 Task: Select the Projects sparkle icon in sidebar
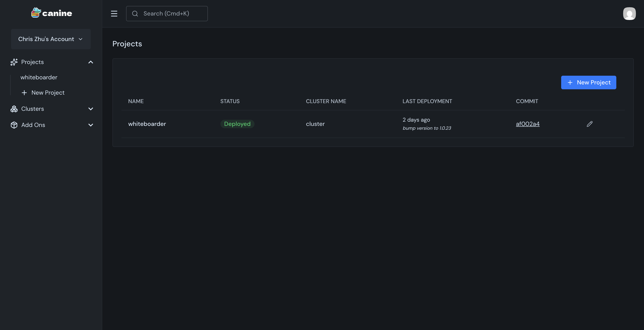[x=14, y=62]
